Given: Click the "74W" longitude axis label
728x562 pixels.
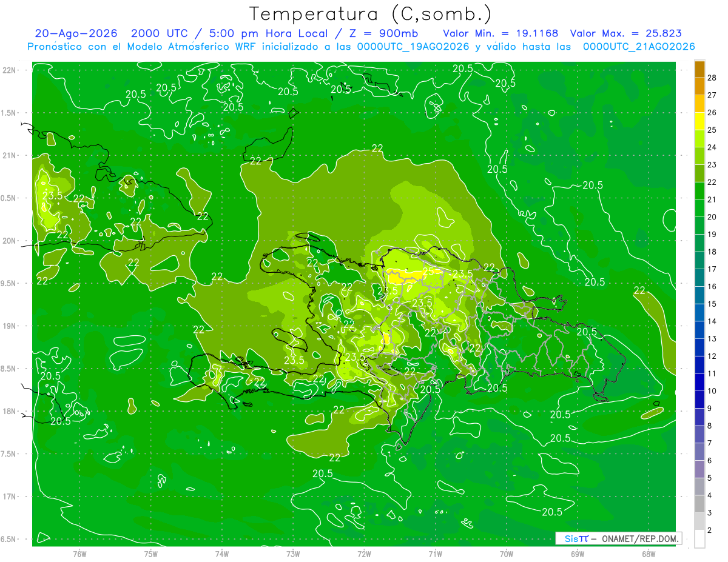Looking at the screenshot, I should click(x=222, y=554).
